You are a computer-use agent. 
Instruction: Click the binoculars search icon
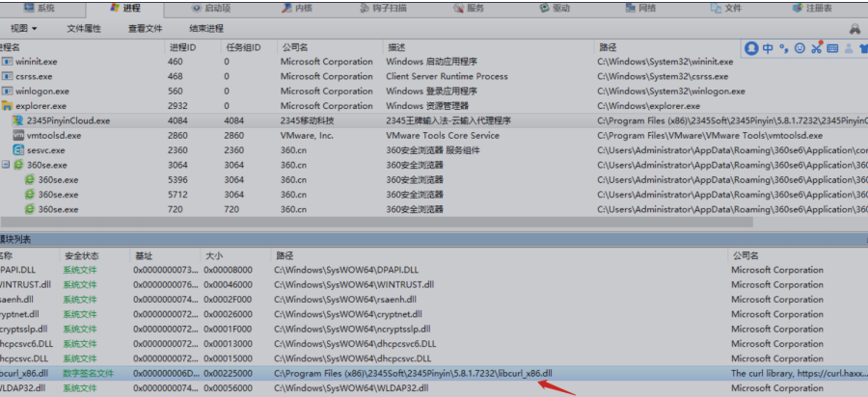[x=855, y=29]
